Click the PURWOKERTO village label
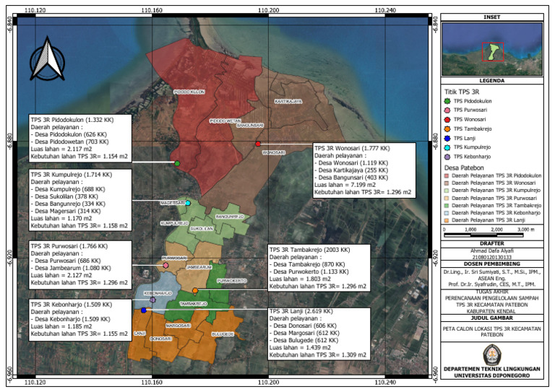Image resolution: width=555 pixels, height=392 pixels. click(232, 281)
